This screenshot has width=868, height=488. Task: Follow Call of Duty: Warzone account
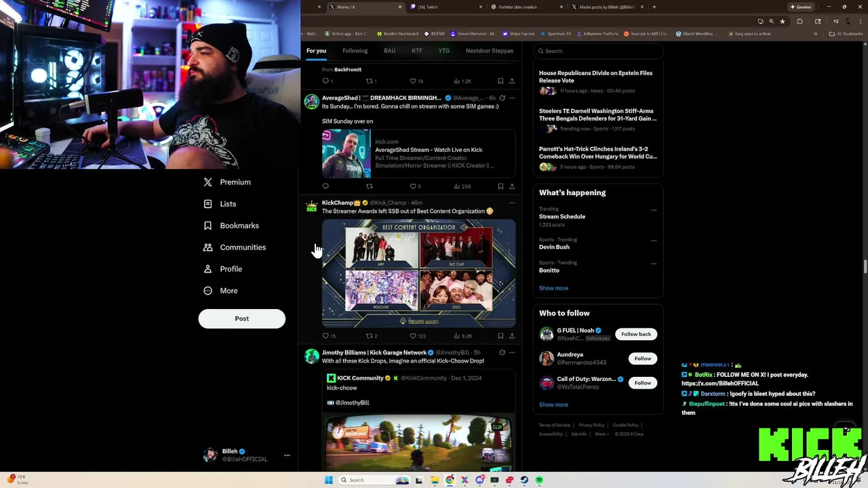642,383
